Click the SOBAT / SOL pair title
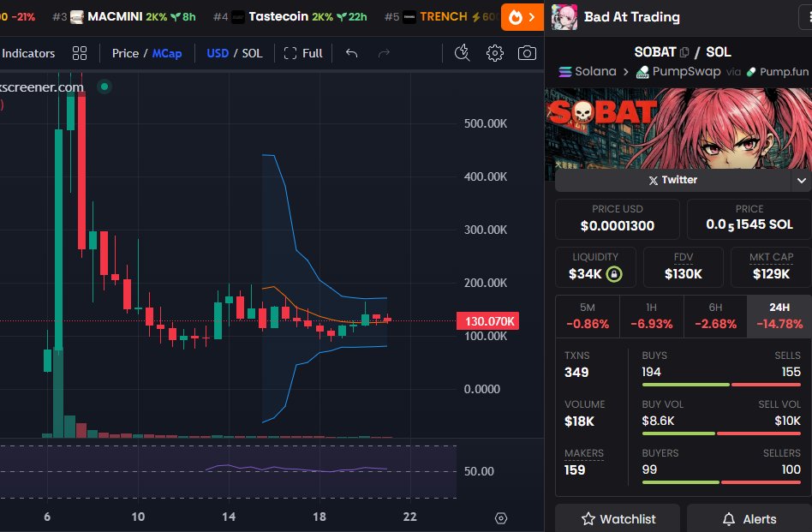Screen dimensions: 812x532 [683, 51]
